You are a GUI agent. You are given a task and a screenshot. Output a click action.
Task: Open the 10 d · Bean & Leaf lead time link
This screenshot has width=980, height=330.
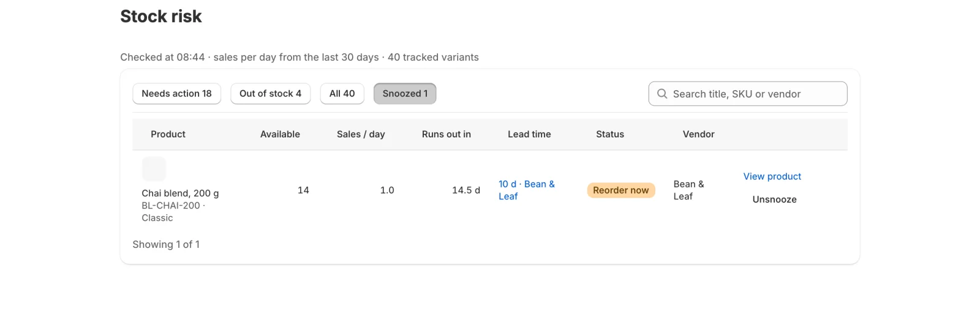click(526, 190)
